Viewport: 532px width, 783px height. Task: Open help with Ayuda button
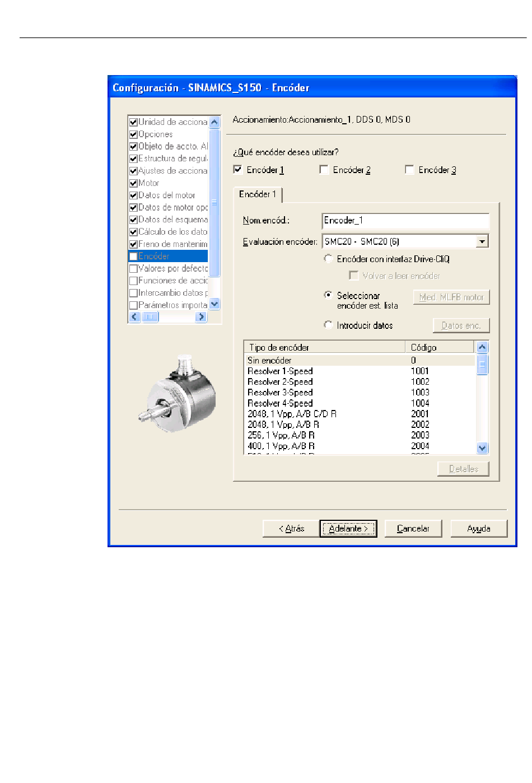tap(479, 528)
